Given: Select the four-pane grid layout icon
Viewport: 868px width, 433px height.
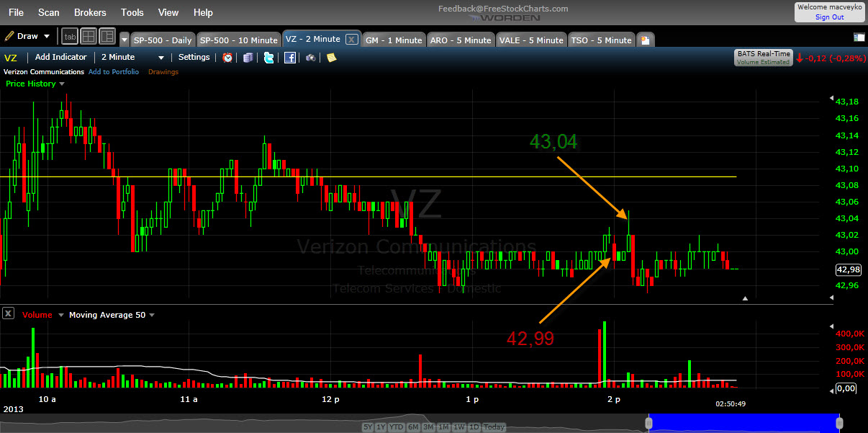Looking at the screenshot, I should (x=89, y=36).
